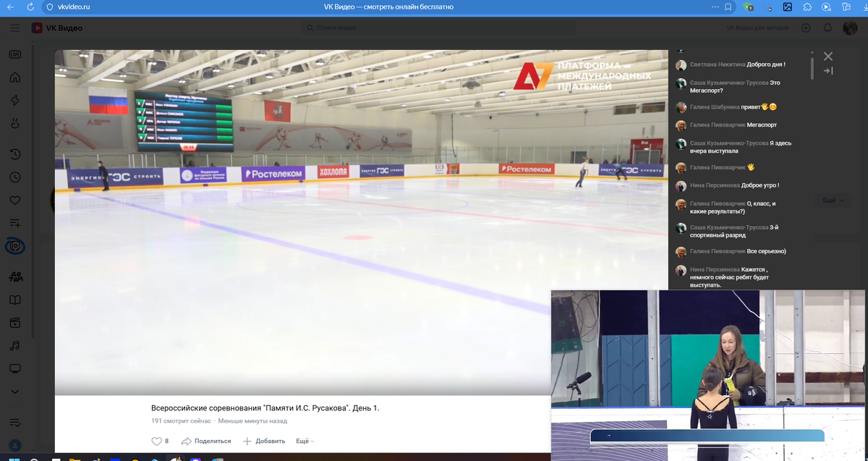Open Trends lightning icon in sidebar
868x461 pixels.
coord(14,101)
